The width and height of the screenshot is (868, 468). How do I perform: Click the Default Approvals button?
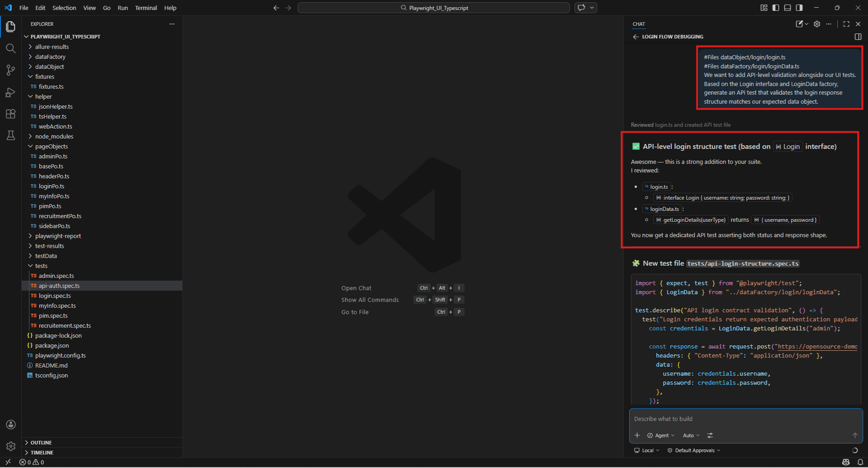click(694, 450)
